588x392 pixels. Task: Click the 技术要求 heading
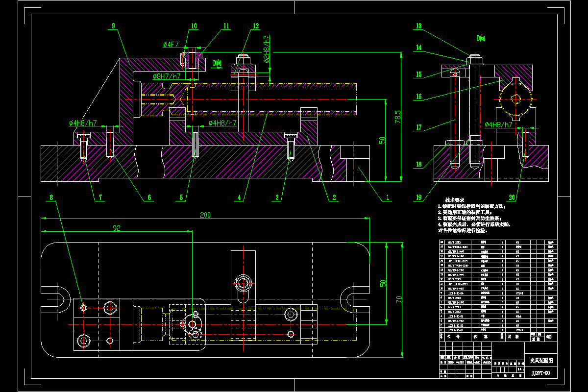tap(454, 200)
